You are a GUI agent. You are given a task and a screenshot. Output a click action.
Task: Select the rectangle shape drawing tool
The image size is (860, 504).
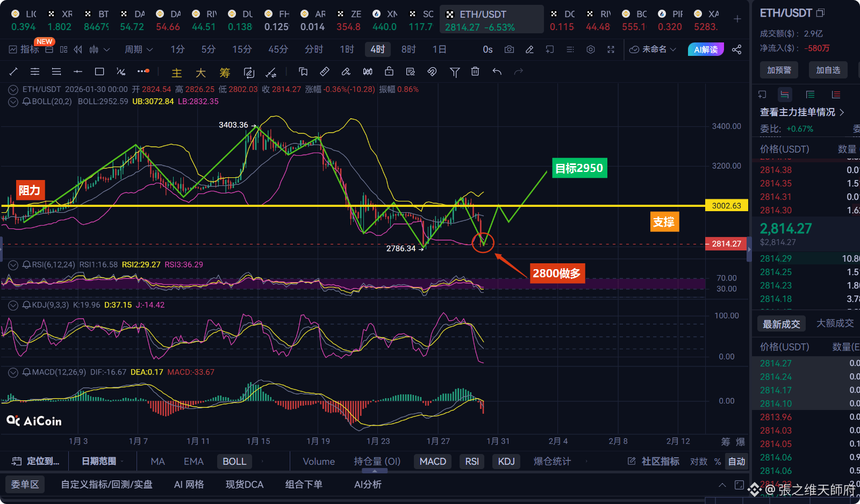point(99,71)
